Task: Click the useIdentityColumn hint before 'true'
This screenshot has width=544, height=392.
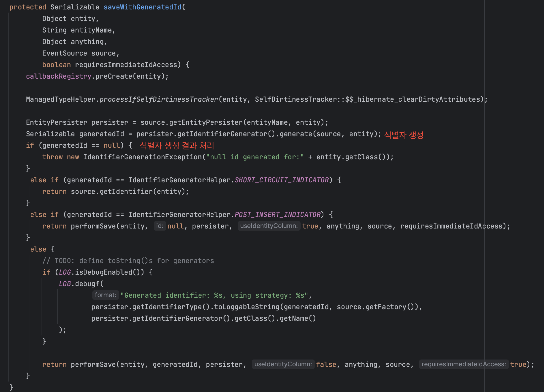Action: click(269, 226)
